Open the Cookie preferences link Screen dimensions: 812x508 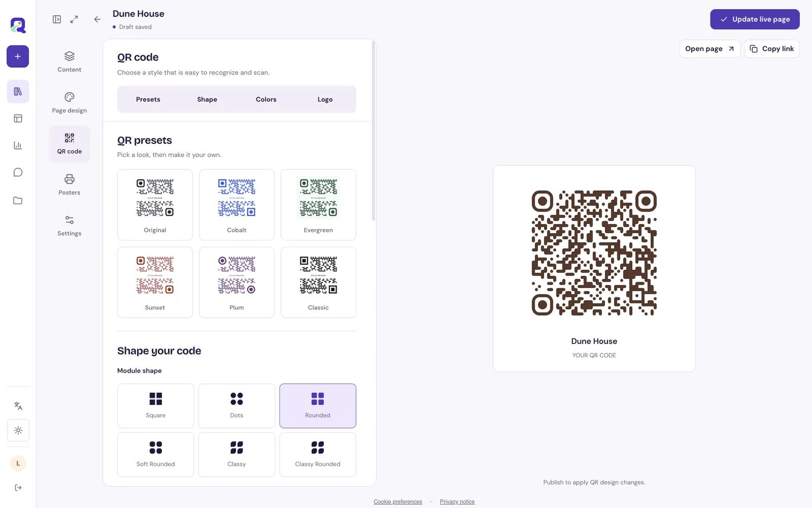tap(398, 502)
